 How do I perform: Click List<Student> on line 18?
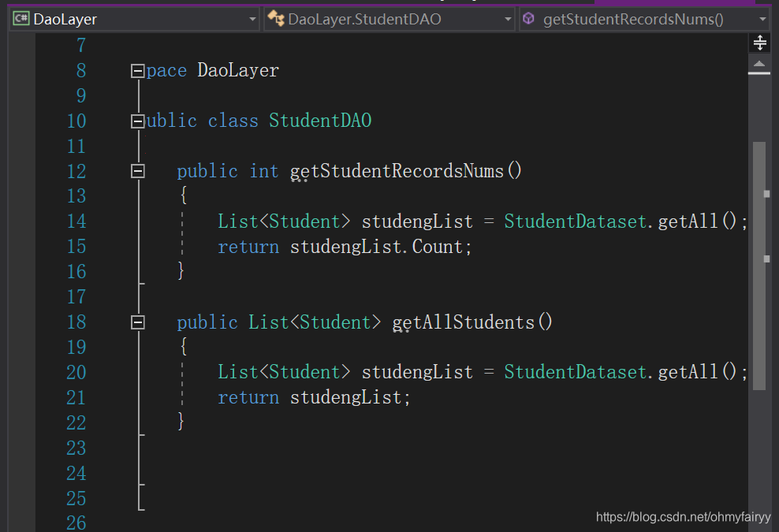click(315, 322)
